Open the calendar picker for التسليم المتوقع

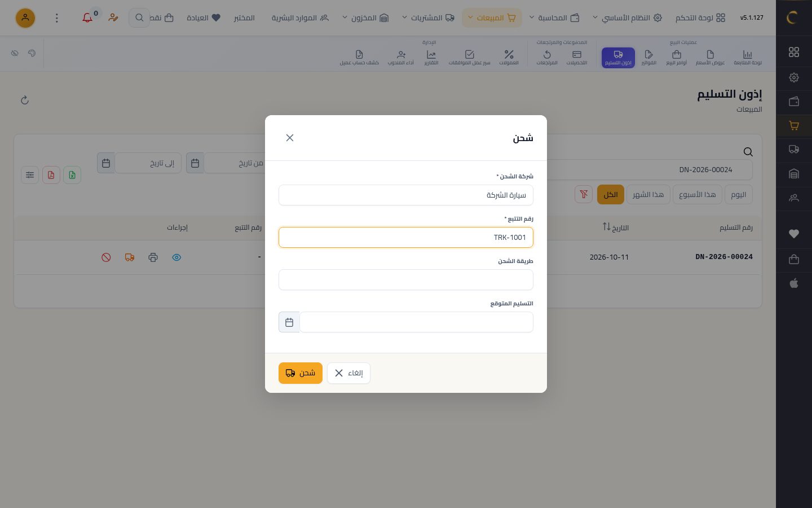click(x=289, y=322)
